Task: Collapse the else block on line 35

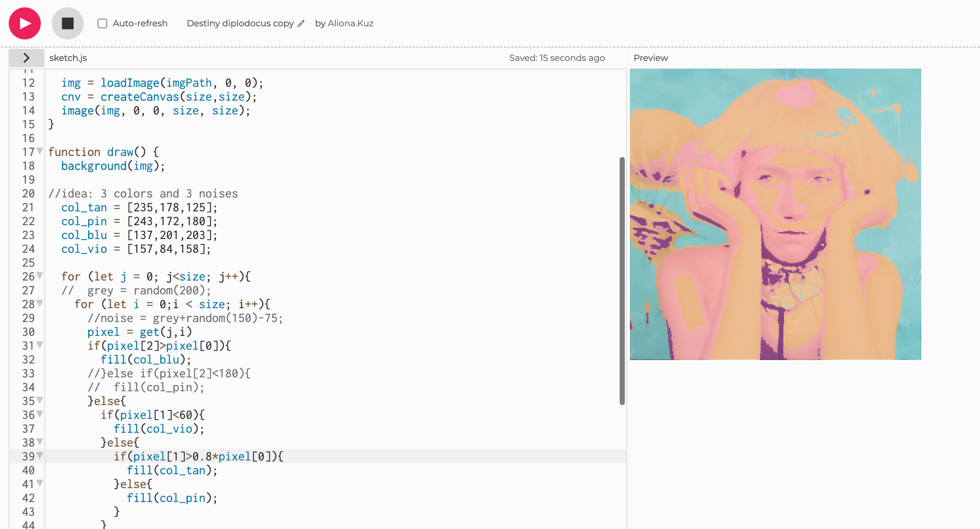Action: [x=40, y=401]
